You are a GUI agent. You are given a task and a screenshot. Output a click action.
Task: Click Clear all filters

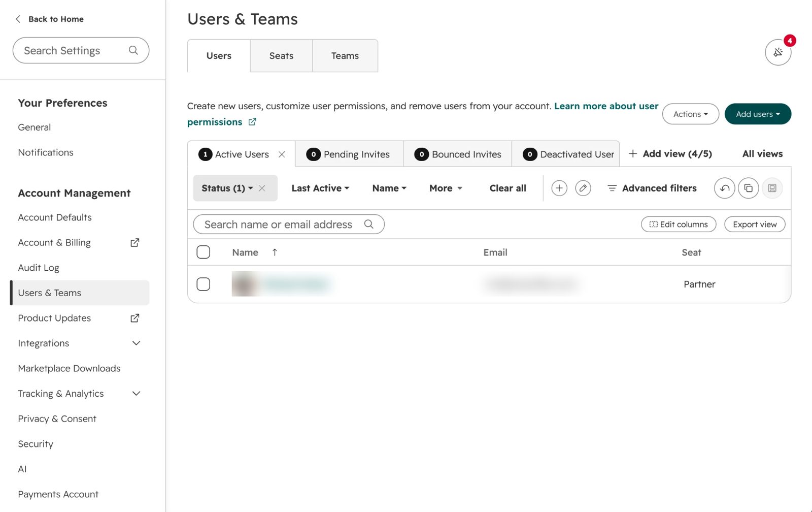point(507,188)
